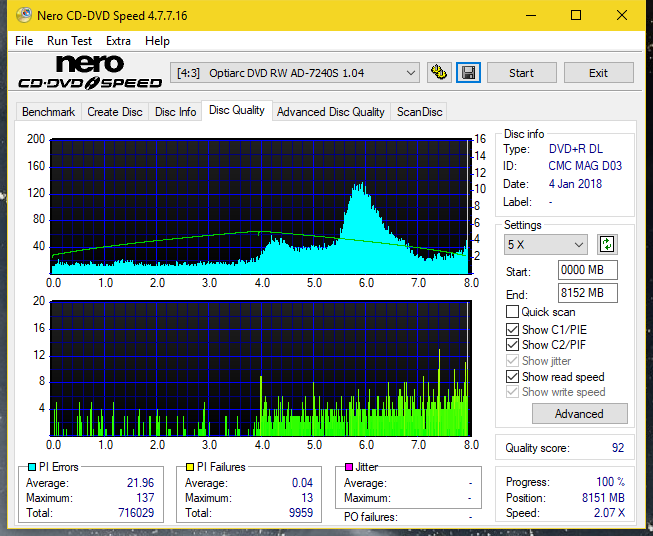Image resolution: width=653 pixels, height=536 pixels.
Task: Switch to Advanced Disc Quality tab
Action: click(x=331, y=112)
